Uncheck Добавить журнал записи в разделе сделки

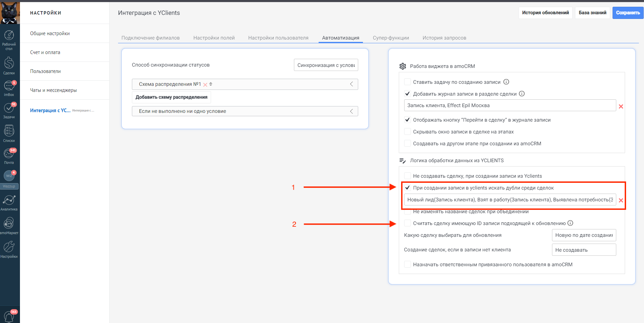408,94
